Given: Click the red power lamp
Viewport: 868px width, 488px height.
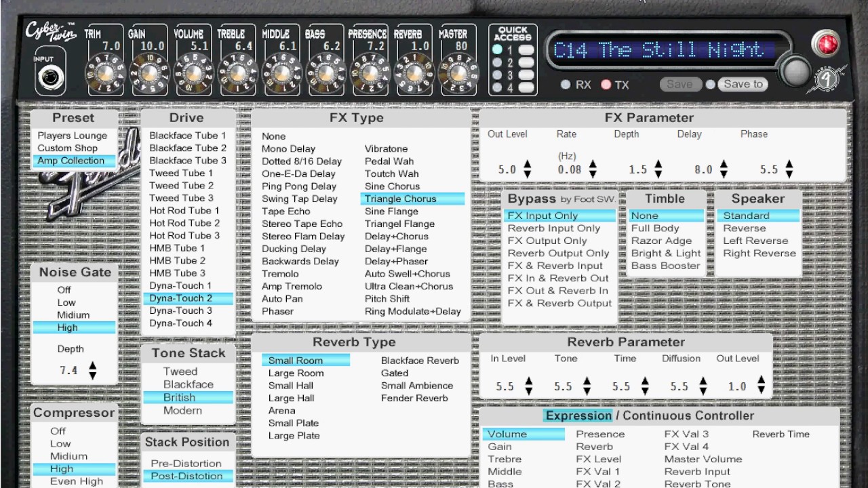Looking at the screenshot, I should tap(826, 44).
